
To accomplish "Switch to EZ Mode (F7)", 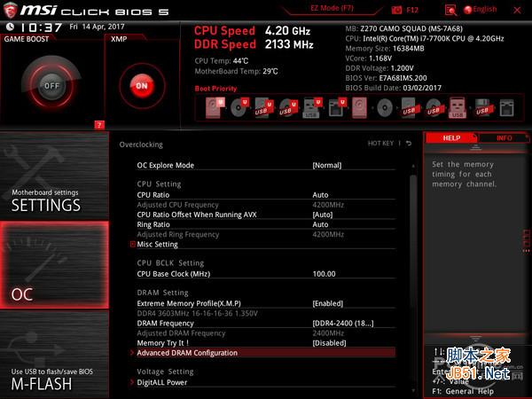I will click(332, 8).
